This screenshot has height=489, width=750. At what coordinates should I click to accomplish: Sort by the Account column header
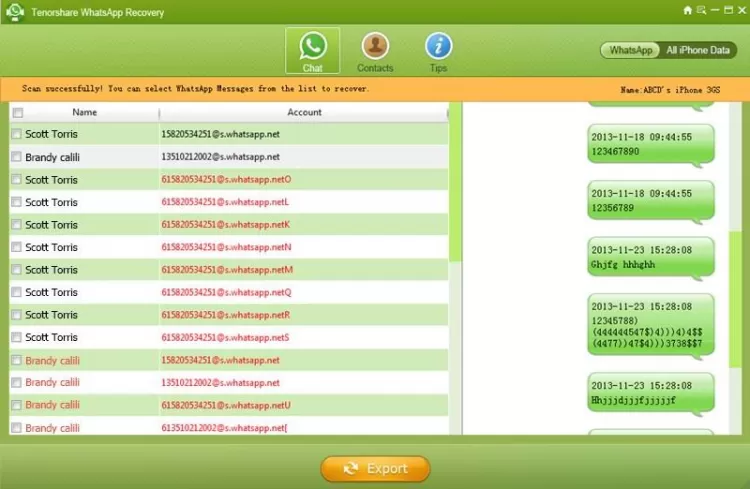(304, 112)
